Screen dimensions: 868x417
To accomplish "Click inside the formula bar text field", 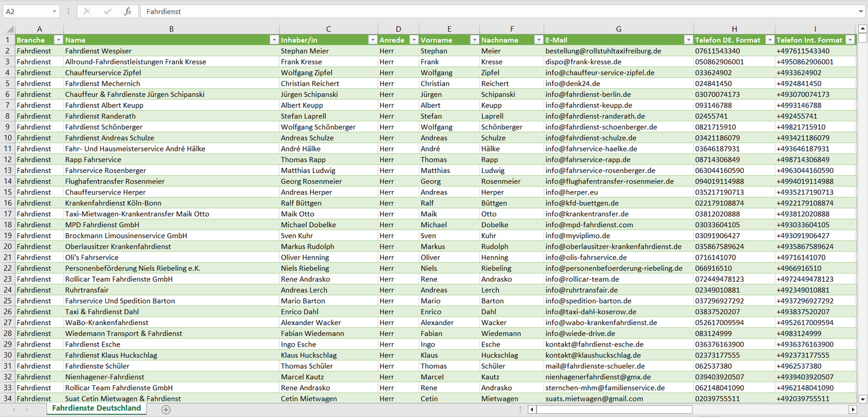I will pos(481,11).
